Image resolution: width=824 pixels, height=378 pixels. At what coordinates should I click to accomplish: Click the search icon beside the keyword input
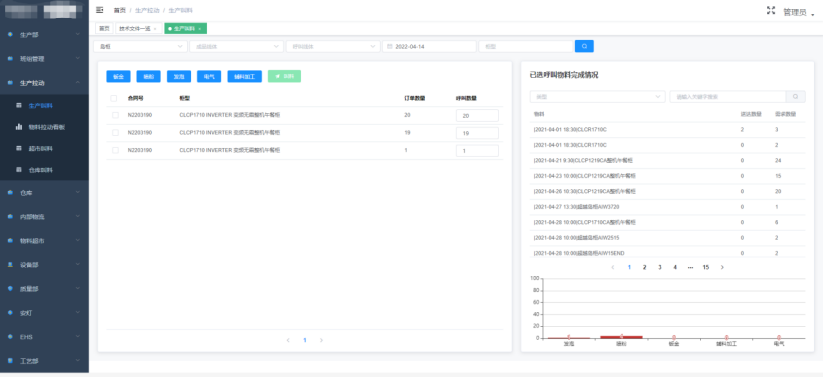tap(795, 97)
